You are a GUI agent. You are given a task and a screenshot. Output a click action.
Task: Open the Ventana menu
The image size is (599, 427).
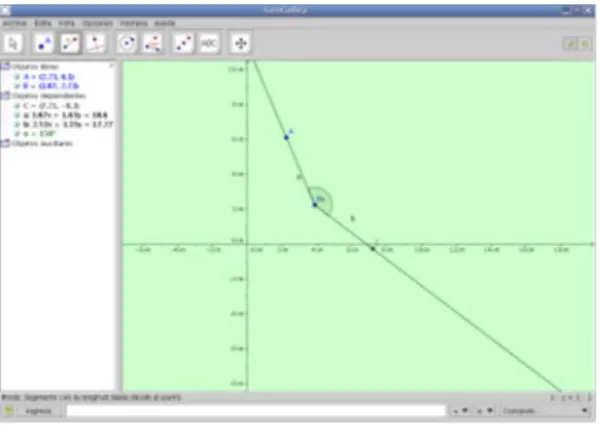(134, 23)
